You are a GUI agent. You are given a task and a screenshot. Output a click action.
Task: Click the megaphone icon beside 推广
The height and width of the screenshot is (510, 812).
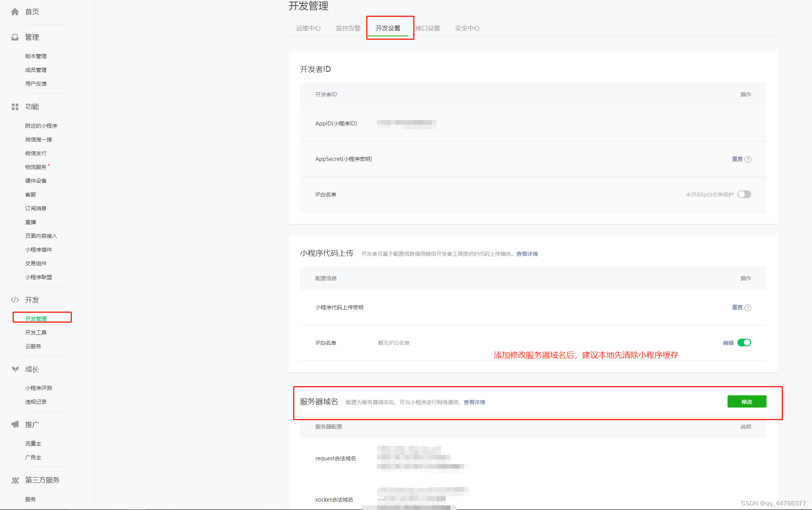15,425
